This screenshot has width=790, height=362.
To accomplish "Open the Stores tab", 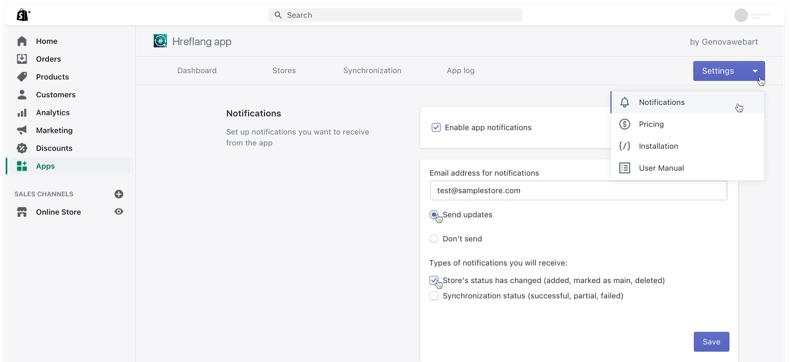I will (284, 70).
